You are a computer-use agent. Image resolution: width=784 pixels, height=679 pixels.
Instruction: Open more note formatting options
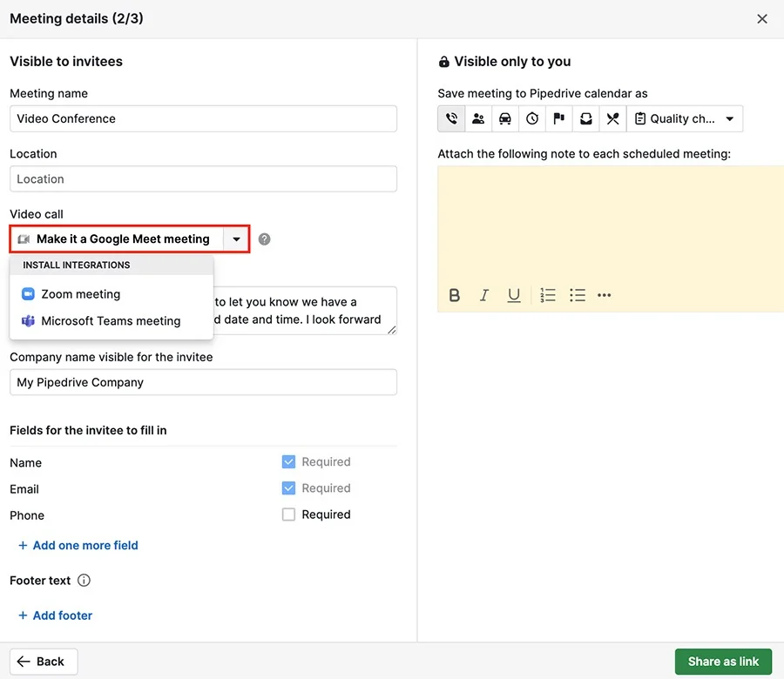point(604,295)
